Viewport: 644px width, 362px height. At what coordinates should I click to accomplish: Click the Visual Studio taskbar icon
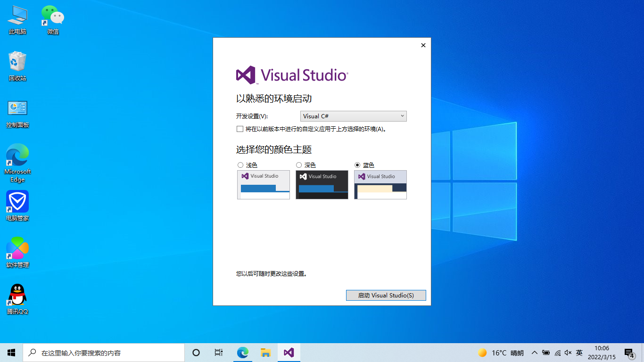[x=289, y=353]
